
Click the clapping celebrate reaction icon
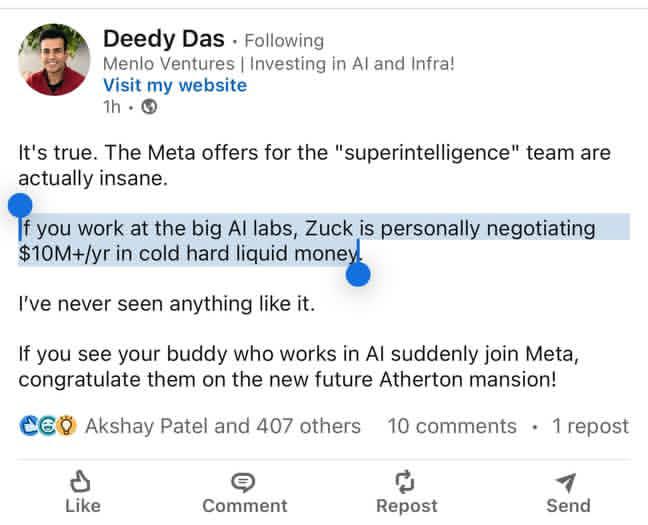click(47, 426)
